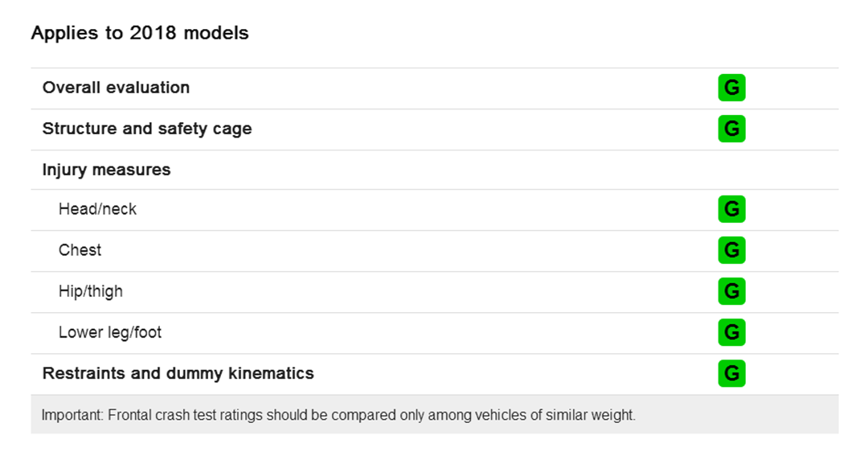This screenshot has height=452, width=868.
Task: Click the Important frontal crash test note
Action: click(338, 416)
